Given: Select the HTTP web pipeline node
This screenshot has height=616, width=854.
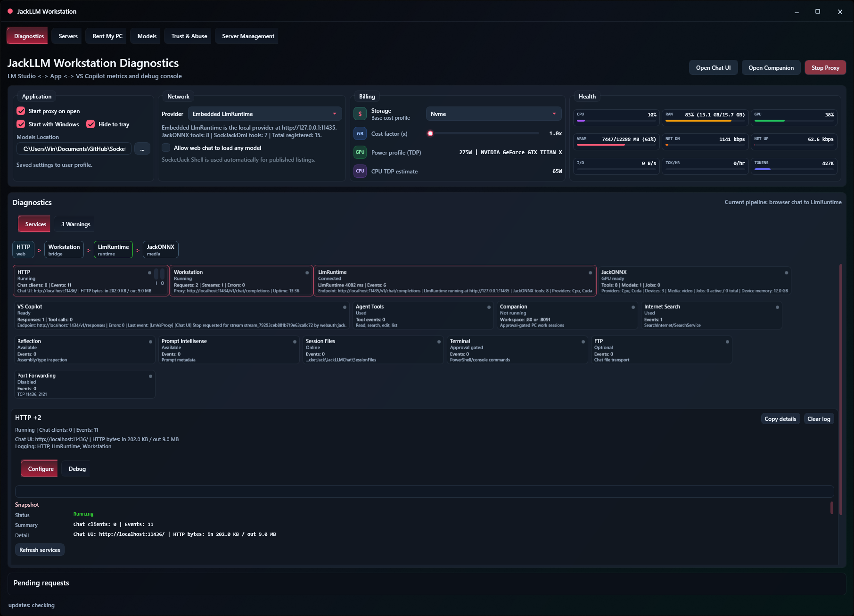Looking at the screenshot, I should [x=23, y=250].
